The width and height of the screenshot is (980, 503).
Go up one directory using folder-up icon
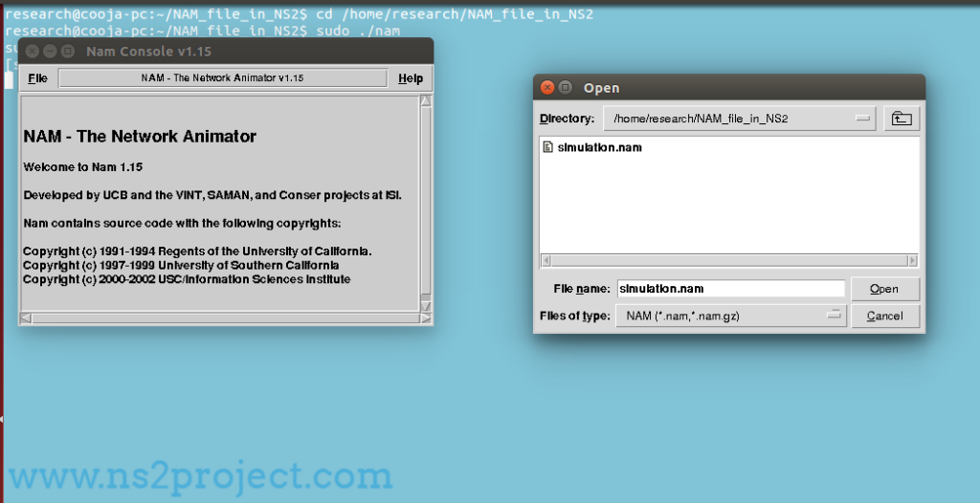tap(902, 118)
